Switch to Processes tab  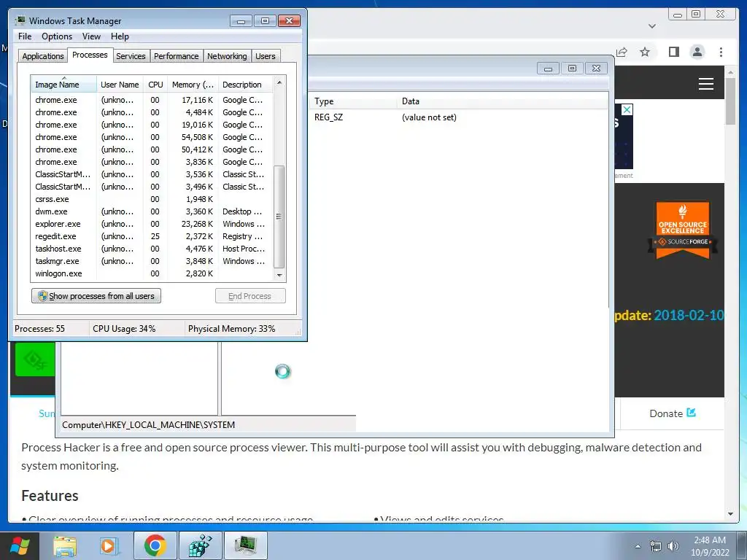pyautogui.click(x=90, y=55)
